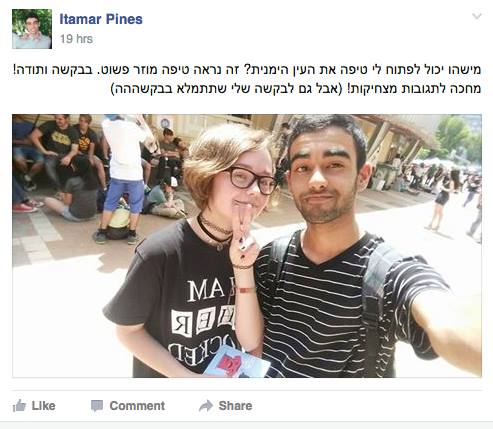Open the 19 hrs timestamp link
This screenshot has height=429, width=493.
[x=76, y=39]
